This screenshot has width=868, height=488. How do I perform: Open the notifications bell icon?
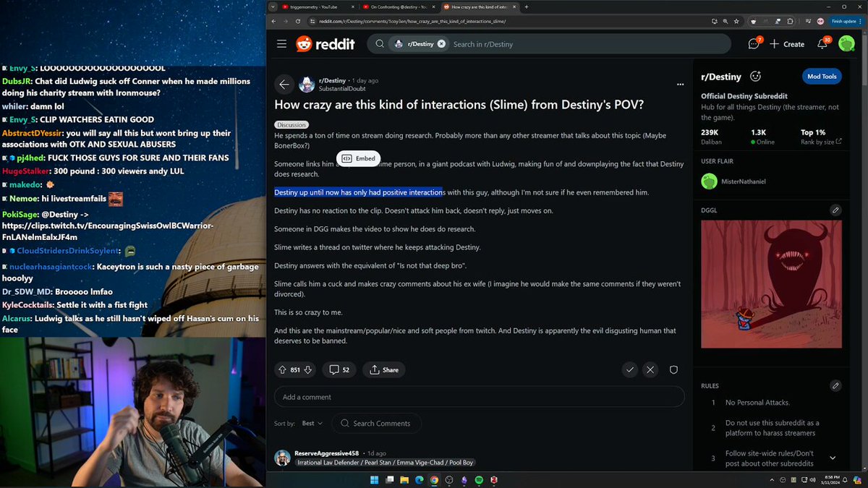(x=823, y=43)
